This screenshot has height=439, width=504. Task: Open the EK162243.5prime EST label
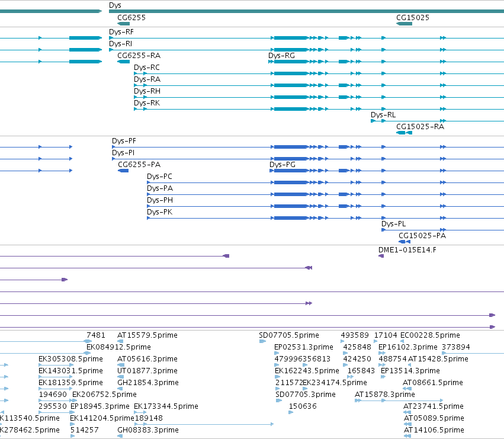307,371
